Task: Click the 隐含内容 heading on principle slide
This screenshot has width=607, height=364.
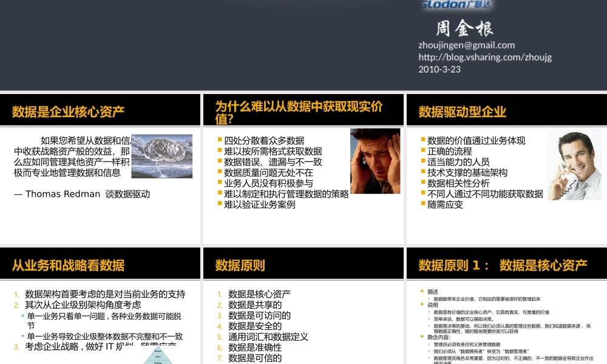Action: click(x=439, y=337)
